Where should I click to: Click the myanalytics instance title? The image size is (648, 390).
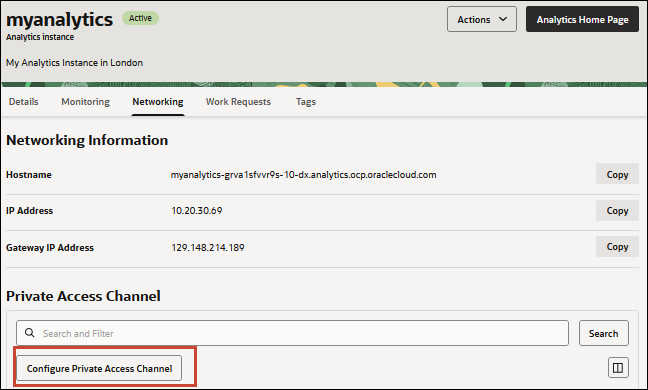coord(60,20)
